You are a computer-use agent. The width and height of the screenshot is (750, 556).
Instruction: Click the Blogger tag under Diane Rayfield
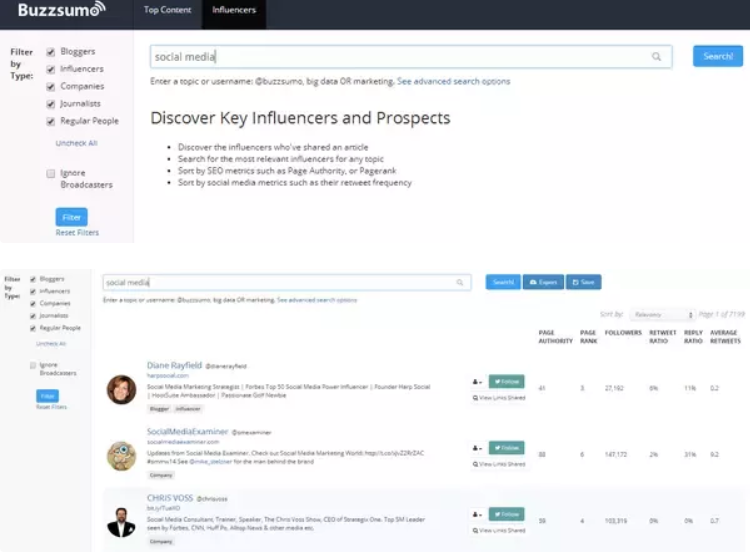pos(159,409)
